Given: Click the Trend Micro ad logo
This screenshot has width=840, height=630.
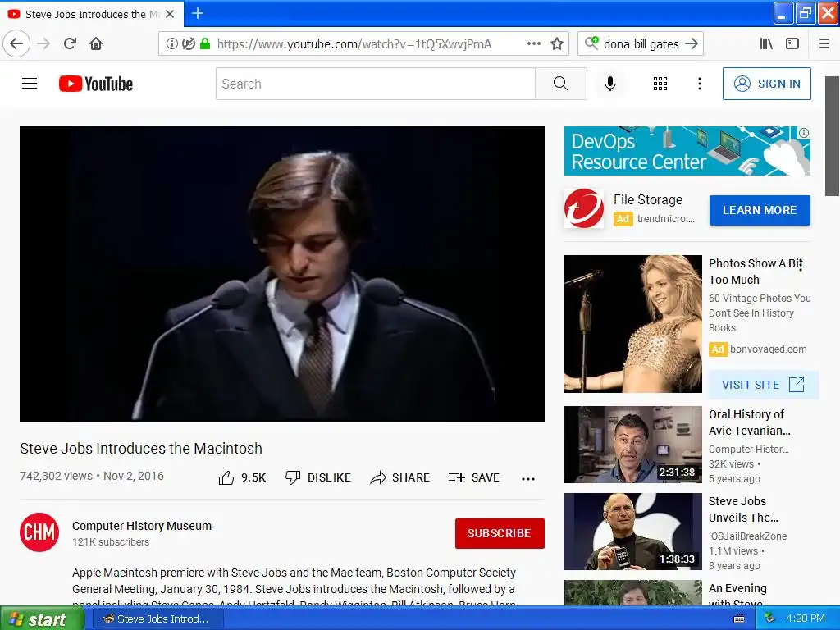Looking at the screenshot, I should coord(584,208).
